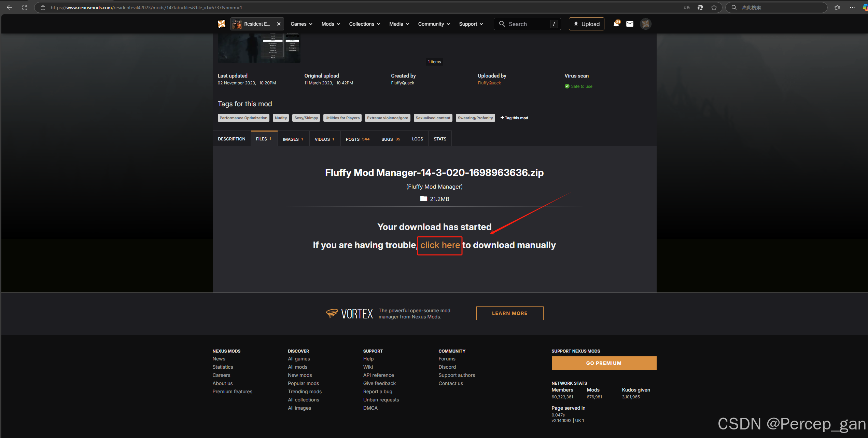Image resolution: width=868 pixels, height=438 pixels.
Task: Click the 'click here' manual download link
Action: pyautogui.click(x=440, y=245)
